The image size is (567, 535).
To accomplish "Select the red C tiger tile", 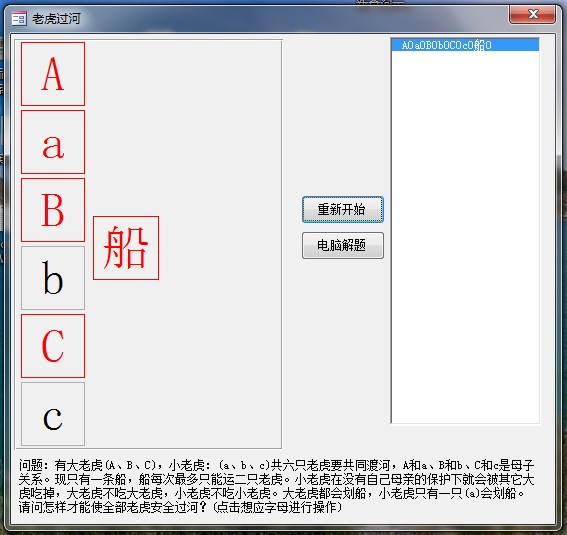I will click(x=53, y=346).
